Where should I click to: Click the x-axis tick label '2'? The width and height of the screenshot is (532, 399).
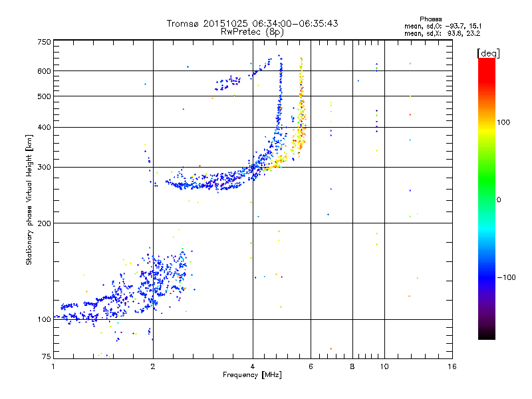(153, 366)
